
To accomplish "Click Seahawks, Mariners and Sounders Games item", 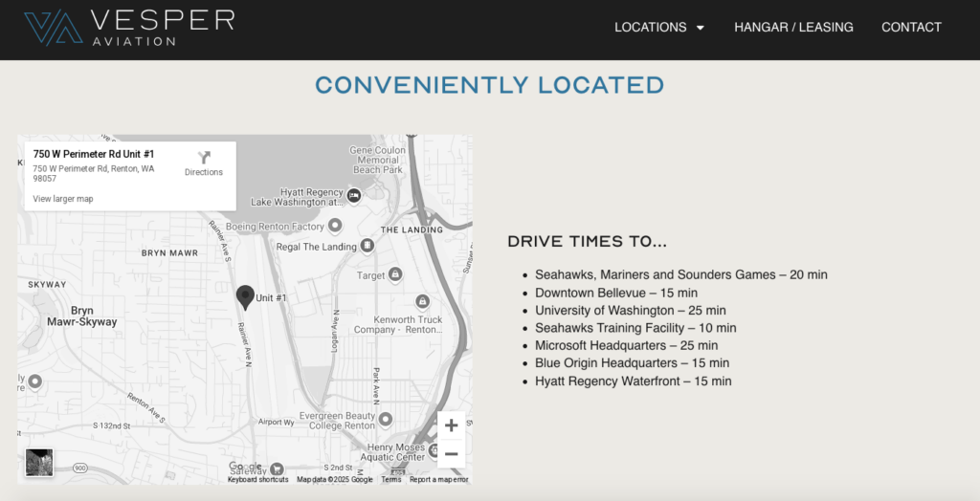I will [x=681, y=274].
